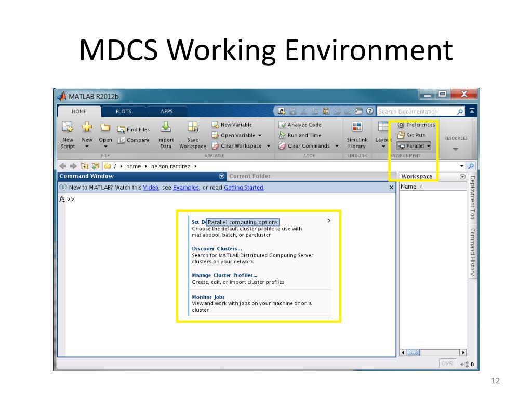Collapse the toolstrip with the minimize arrow
This screenshot has width=532, height=399.
472,111
